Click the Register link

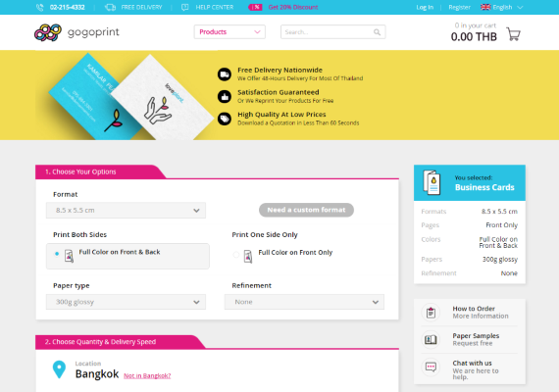tap(460, 7)
